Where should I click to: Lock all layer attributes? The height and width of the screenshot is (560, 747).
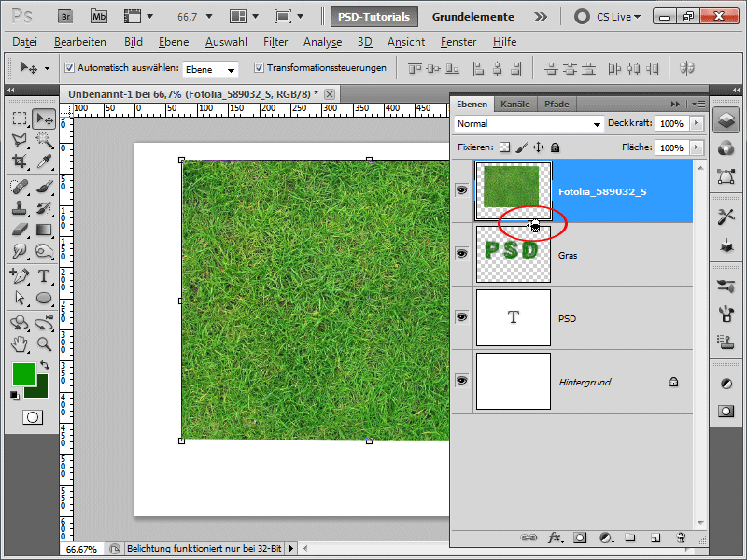(555, 147)
